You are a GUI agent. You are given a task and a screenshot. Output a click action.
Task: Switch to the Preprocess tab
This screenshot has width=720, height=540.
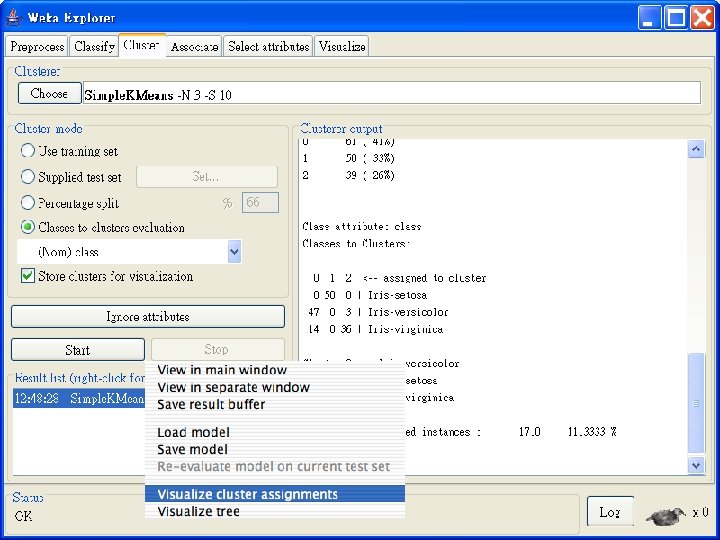point(37,46)
